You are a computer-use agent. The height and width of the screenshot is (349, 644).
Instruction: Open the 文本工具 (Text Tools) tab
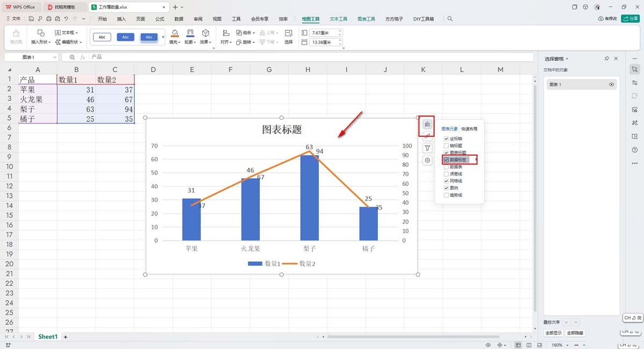click(x=339, y=19)
